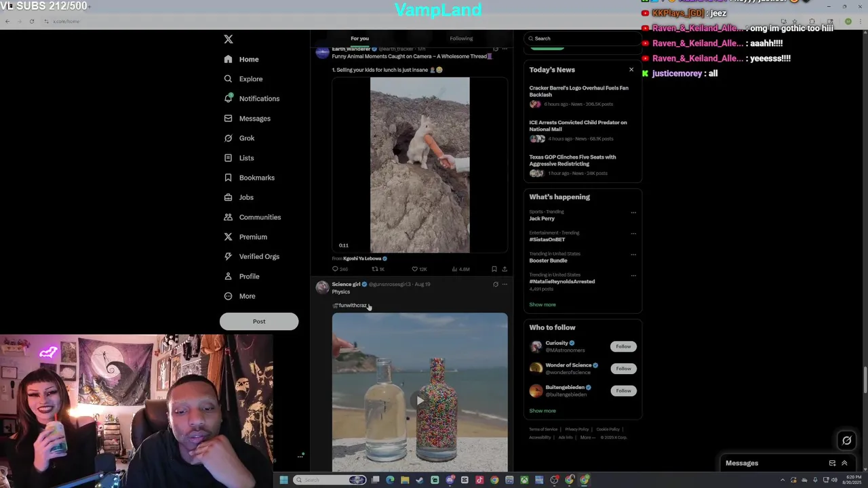Click the Windows Start button
Screen dimensions: 868x488
pos(283,480)
